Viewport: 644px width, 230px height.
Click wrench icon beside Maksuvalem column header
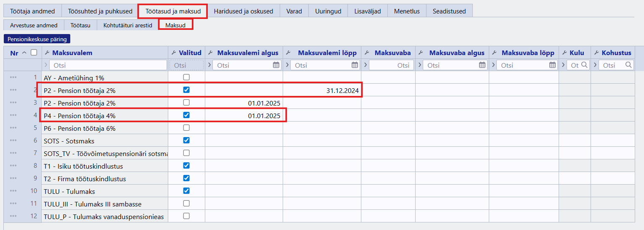(x=47, y=53)
